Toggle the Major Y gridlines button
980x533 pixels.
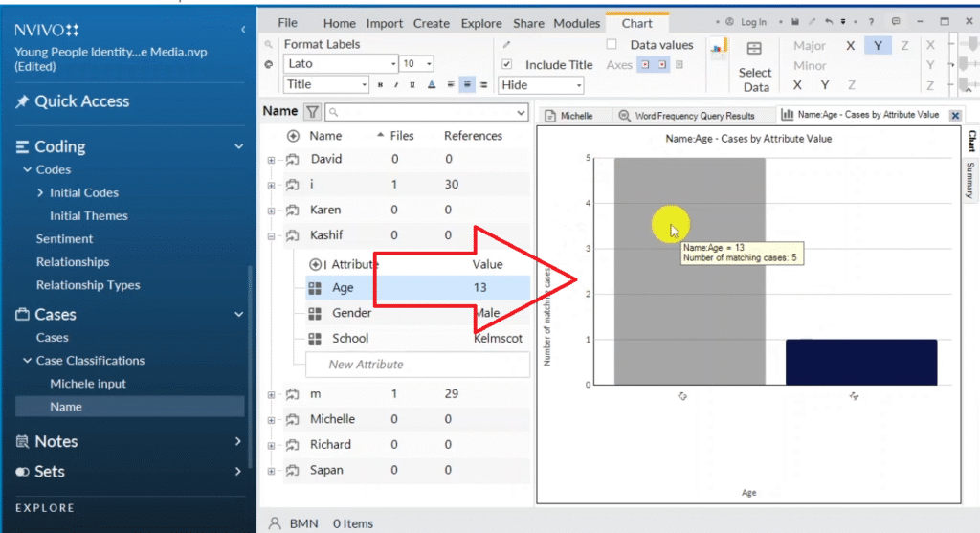point(878,46)
